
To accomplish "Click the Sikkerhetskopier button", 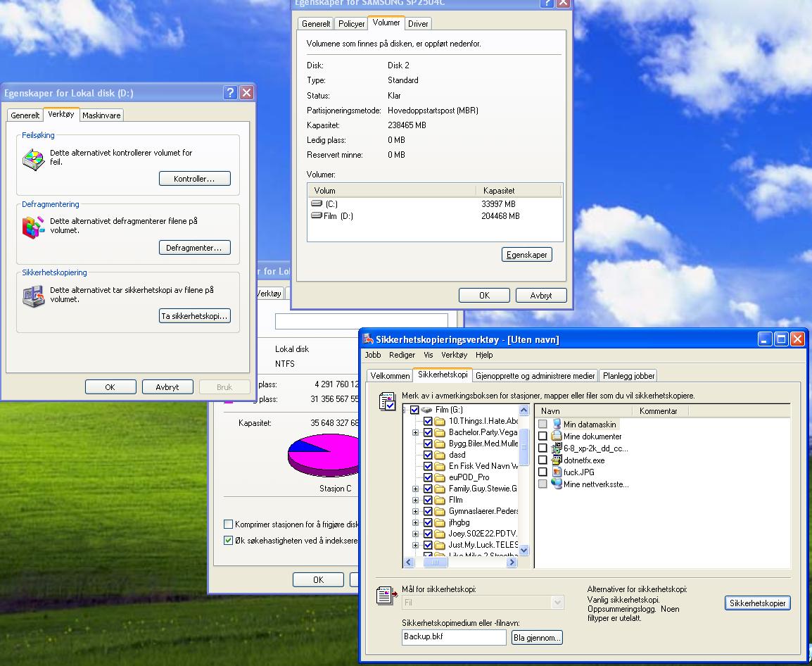I will tap(758, 603).
